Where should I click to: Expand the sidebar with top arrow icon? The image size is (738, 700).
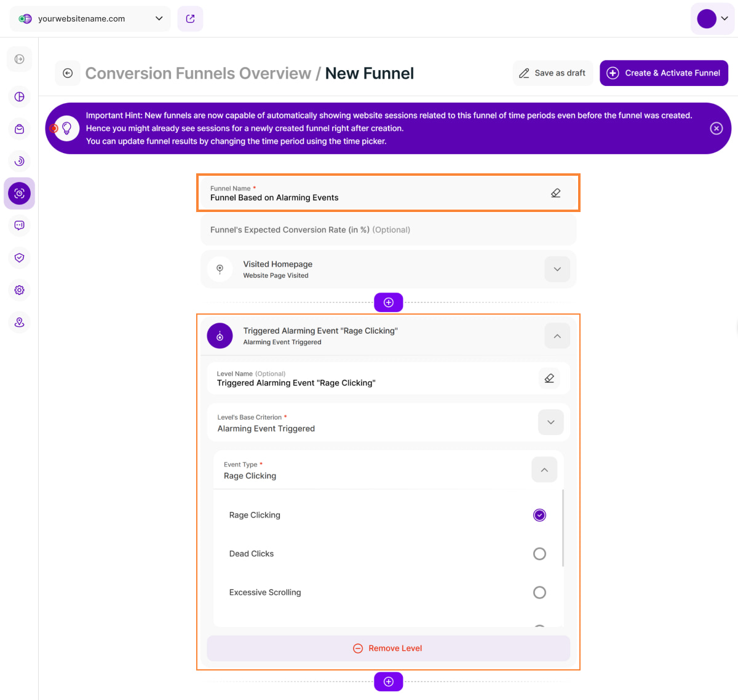(20, 59)
